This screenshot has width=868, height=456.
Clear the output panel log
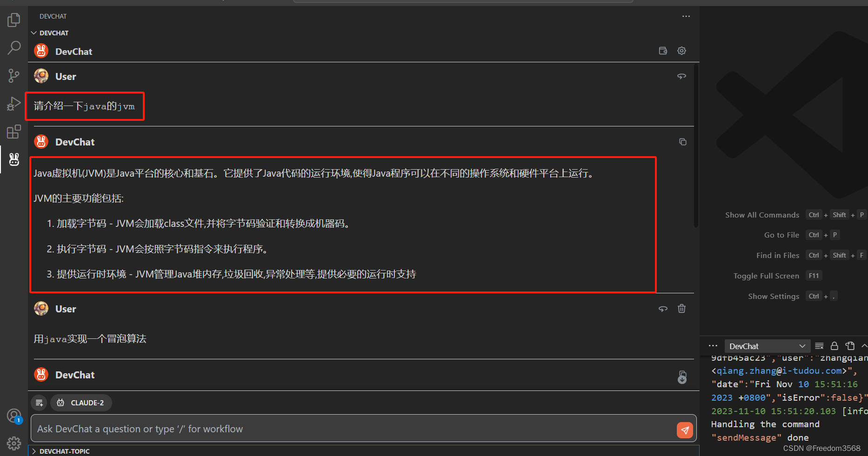(x=819, y=346)
